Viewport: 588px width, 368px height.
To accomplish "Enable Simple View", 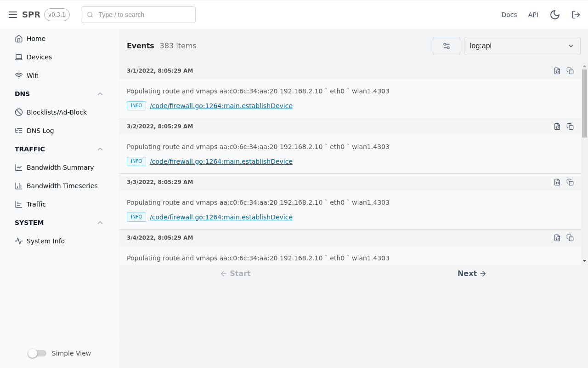I will pos(37,353).
